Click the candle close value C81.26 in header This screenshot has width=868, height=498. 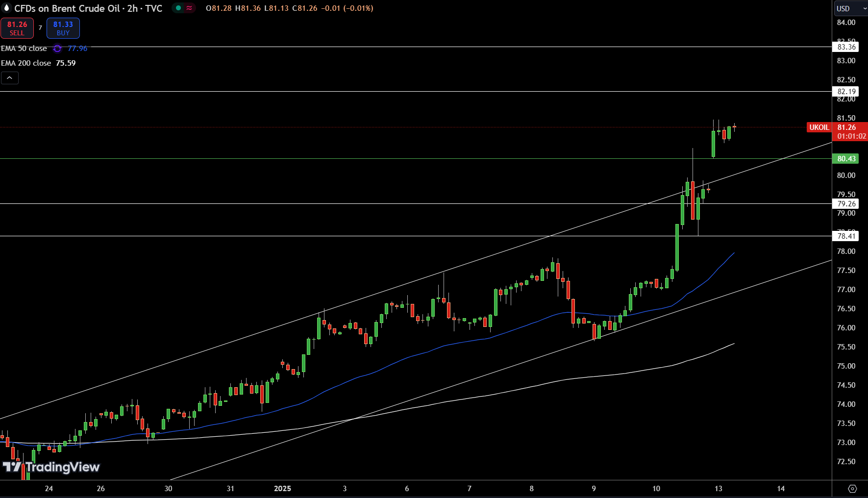pyautogui.click(x=305, y=8)
